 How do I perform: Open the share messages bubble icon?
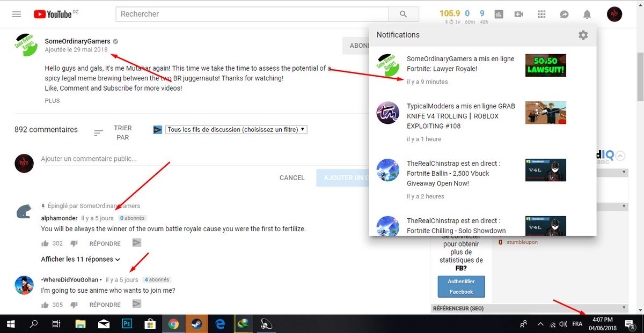pyautogui.click(x=565, y=14)
